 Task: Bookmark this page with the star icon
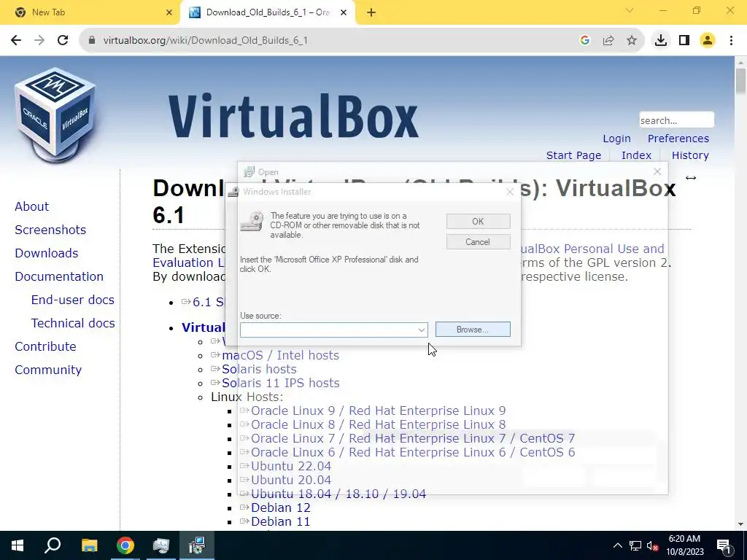pyautogui.click(x=632, y=41)
